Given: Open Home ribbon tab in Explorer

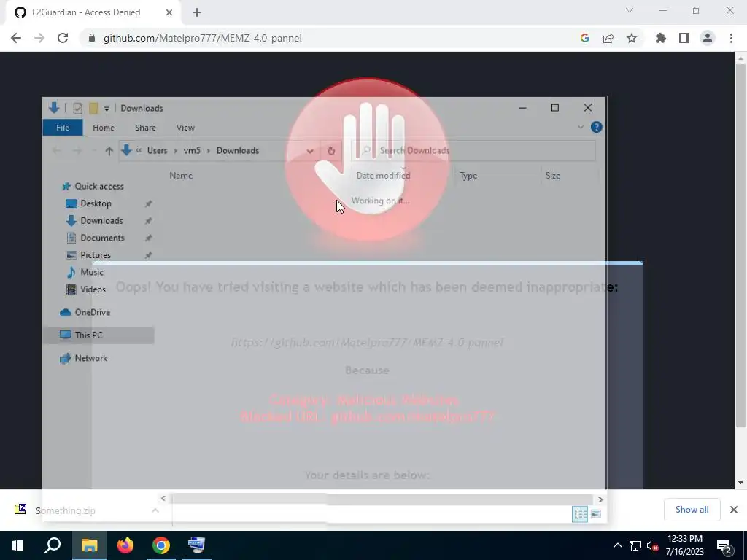Looking at the screenshot, I should click(x=104, y=128).
